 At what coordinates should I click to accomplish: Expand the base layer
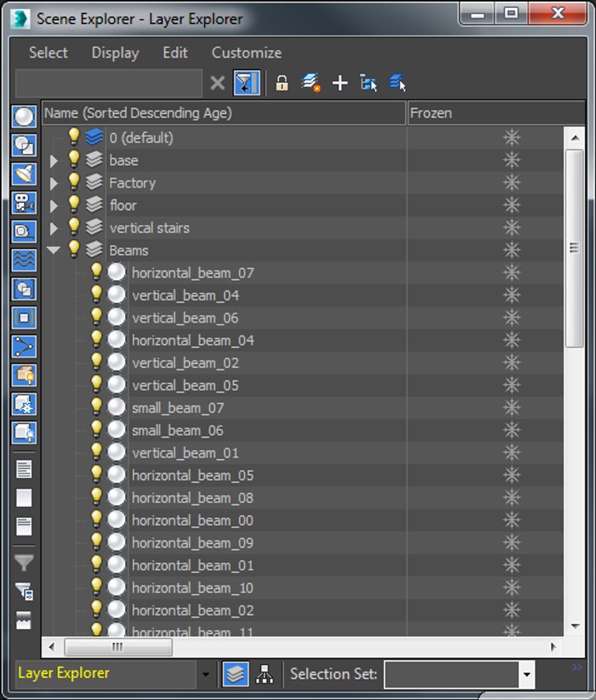click(54, 161)
